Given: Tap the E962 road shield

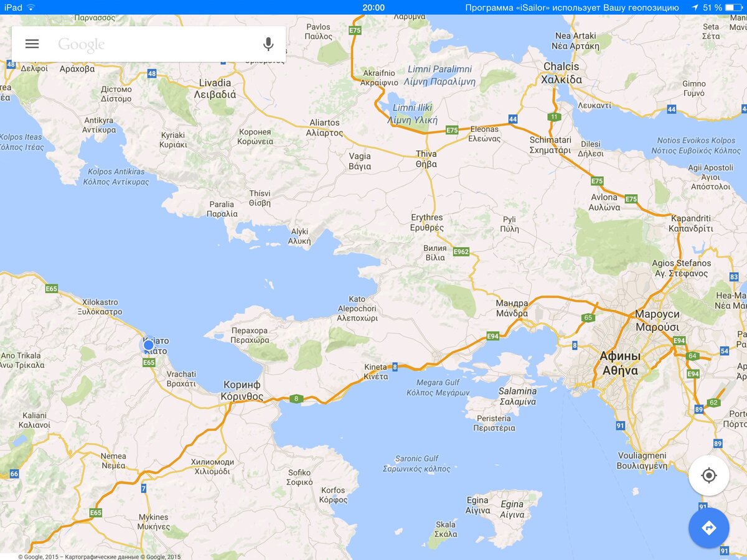Looking at the screenshot, I should coord(461,251).
